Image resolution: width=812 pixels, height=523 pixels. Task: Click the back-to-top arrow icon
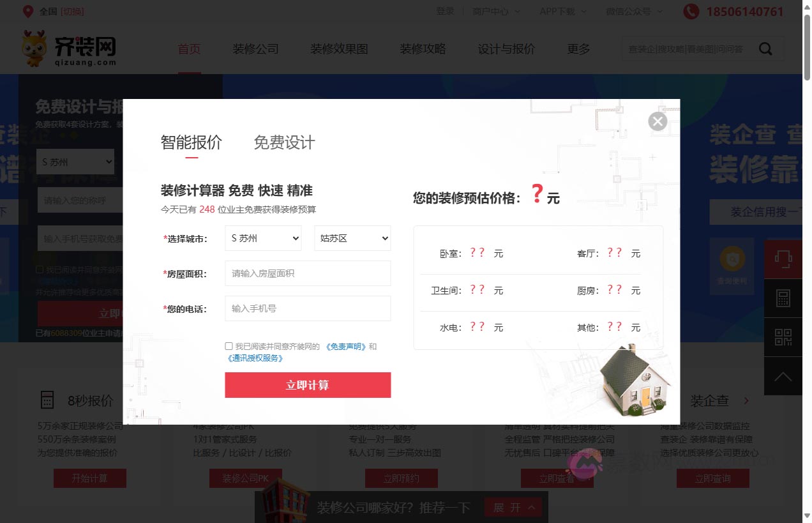[783, 375]
